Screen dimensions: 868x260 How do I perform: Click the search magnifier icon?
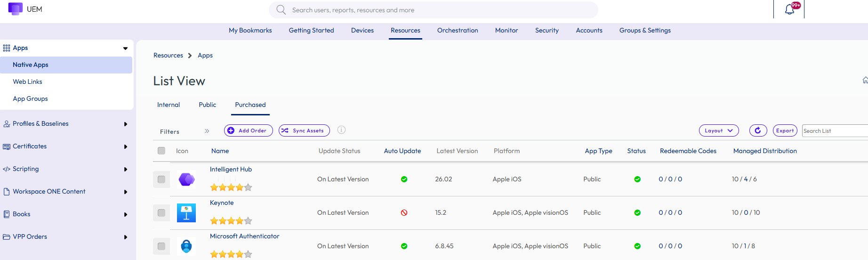tap(281, 10)
